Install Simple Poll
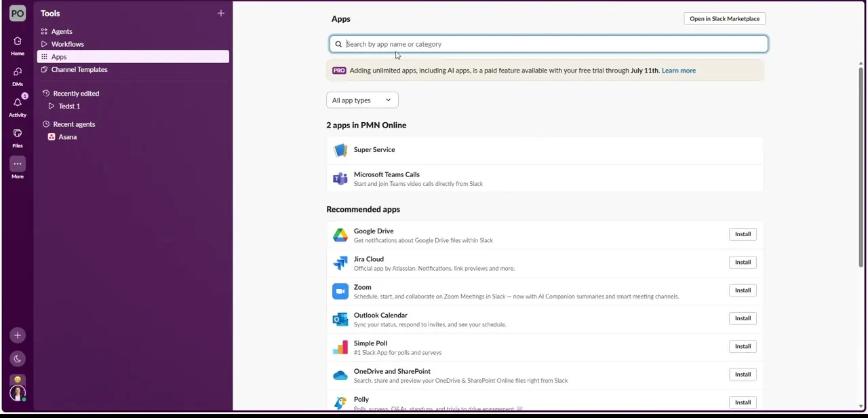Screen dimensions: 868x418 (743, 346)
